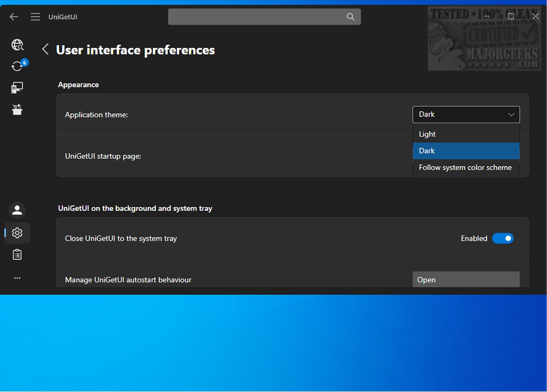Open the user account avatar icon
547x392 pixels.
pos(17,210)
